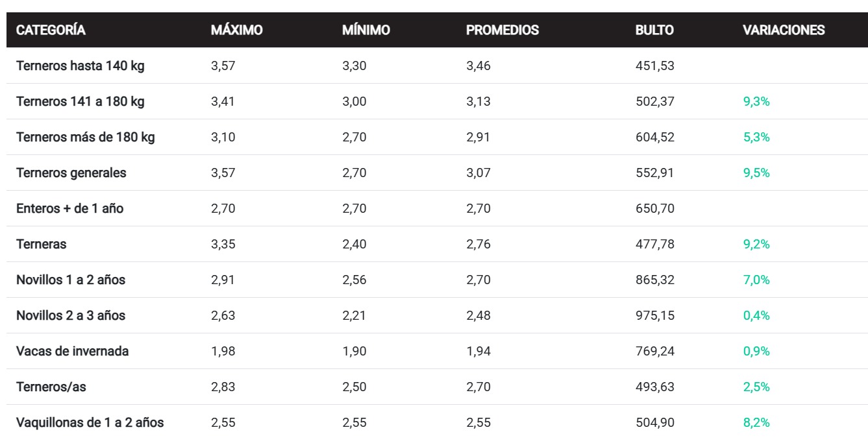The image size is (868, 445).
Task: Click the MÍNIMO column header
Action: coord(366,30)
